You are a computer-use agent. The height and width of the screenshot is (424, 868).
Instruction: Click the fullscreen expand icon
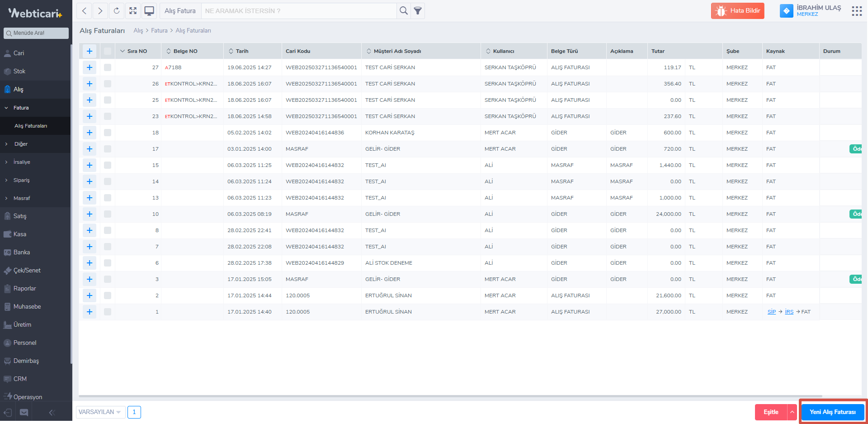[x=133, y=11]
